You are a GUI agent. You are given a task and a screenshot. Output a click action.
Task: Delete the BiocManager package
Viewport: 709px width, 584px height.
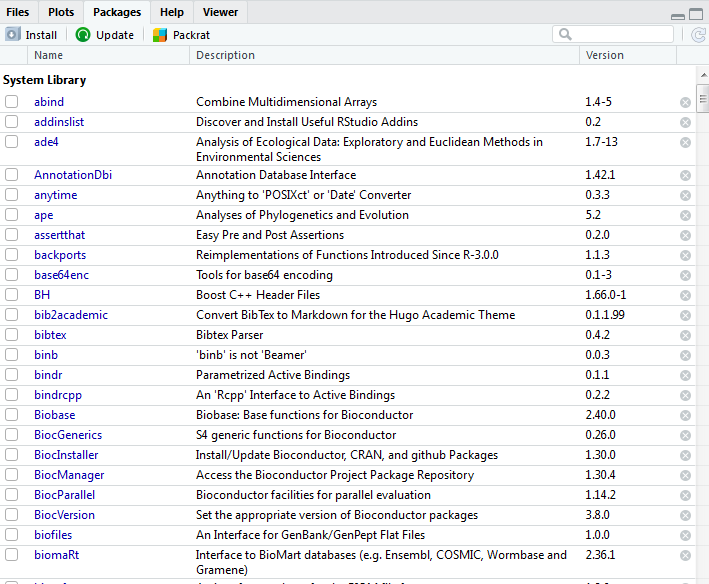click(x=685, y=475)
